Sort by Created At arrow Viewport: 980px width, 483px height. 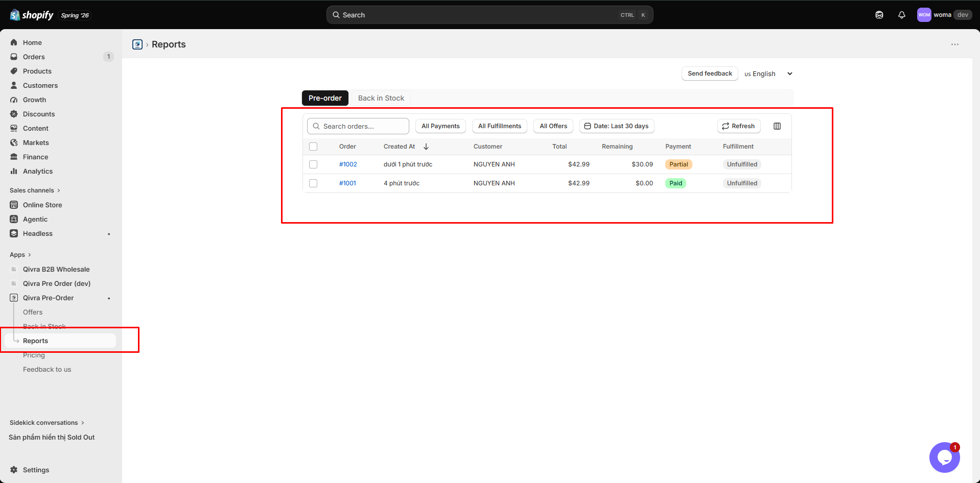(426, 147)
